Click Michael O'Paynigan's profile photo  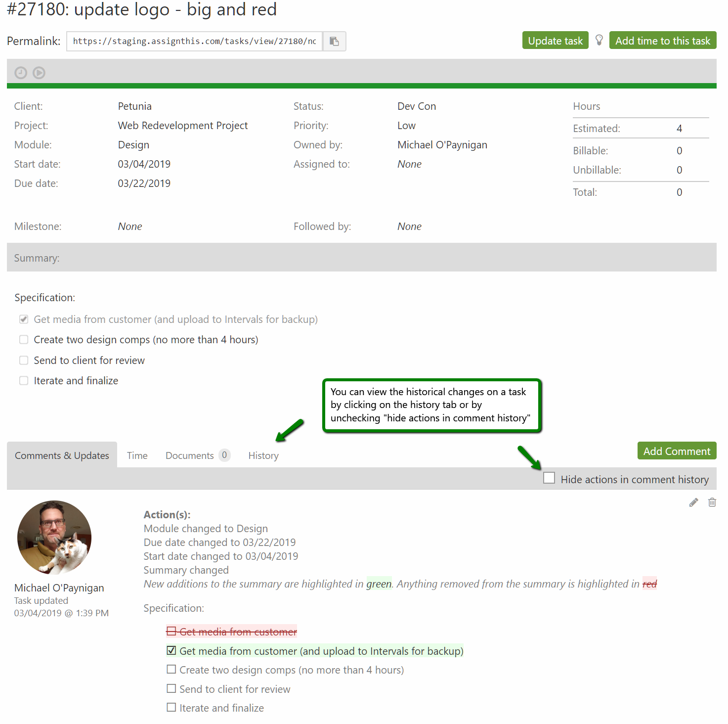(x=54, y=538)
